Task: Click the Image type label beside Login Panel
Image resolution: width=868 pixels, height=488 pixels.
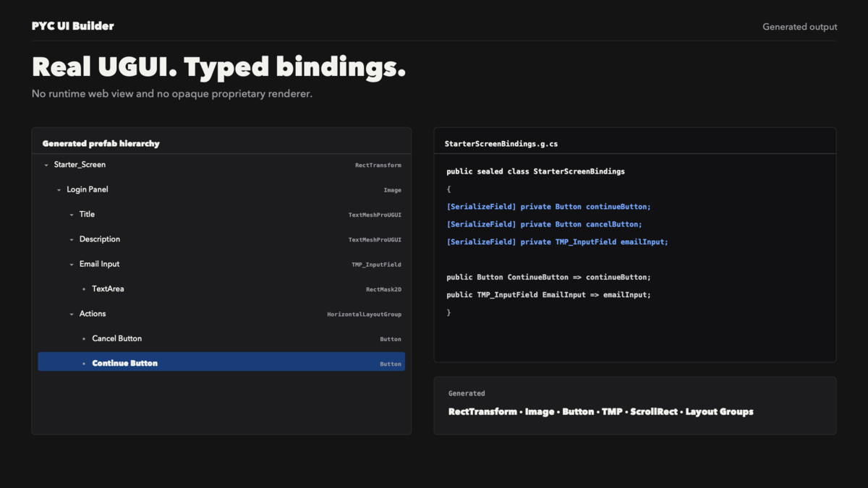Action: 392,190
